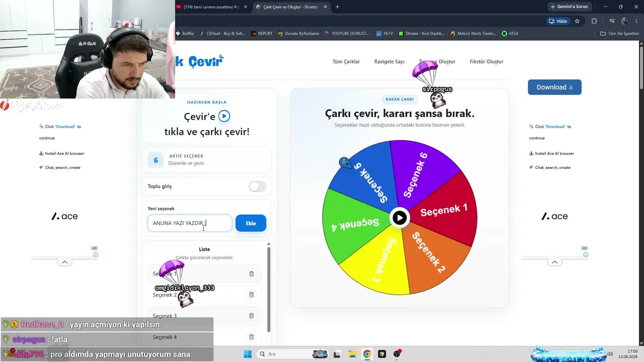Delete Seçenek 2 with its trash icon

tap(252, 295)
